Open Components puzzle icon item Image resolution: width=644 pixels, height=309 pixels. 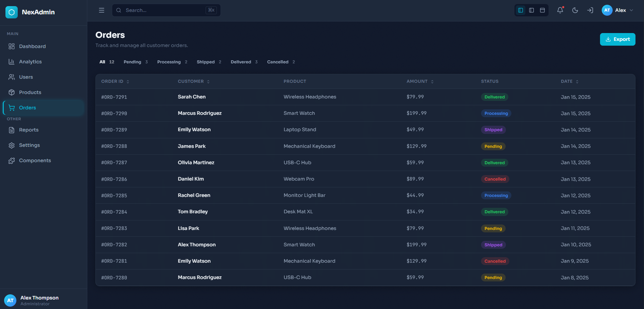[35, 160]
